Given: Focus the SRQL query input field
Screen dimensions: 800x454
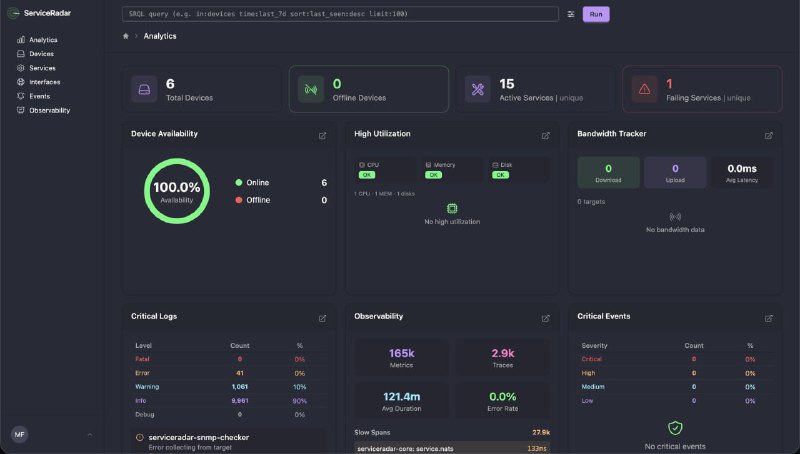Looking at the screenshot, I should (x=338, y=14).
